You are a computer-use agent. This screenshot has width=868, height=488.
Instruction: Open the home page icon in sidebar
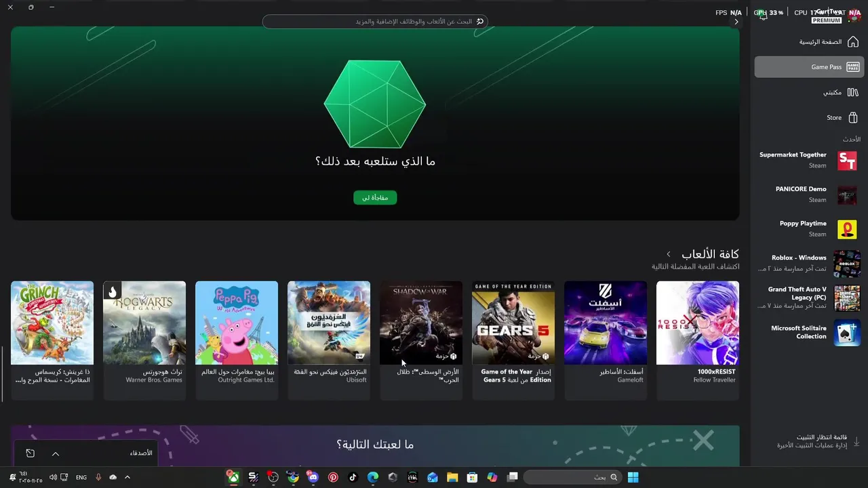pyautogui.click(x=853, y=42)
